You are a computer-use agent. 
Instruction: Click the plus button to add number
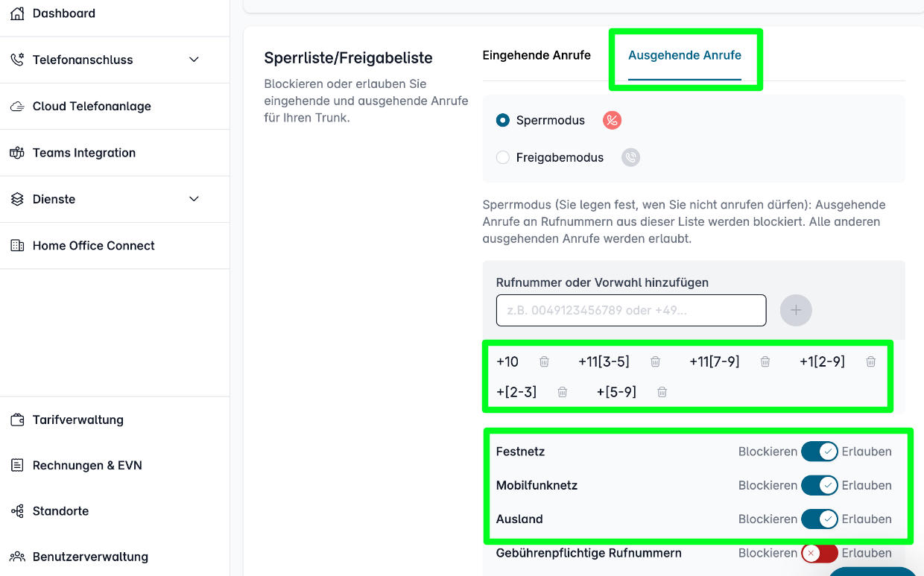tap(796, 310)
